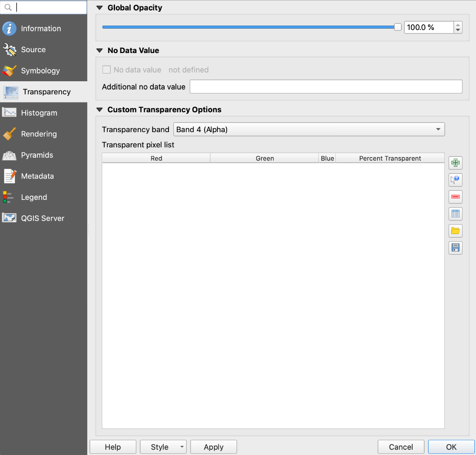Remove selected row from pixel list

click(455, 196)
